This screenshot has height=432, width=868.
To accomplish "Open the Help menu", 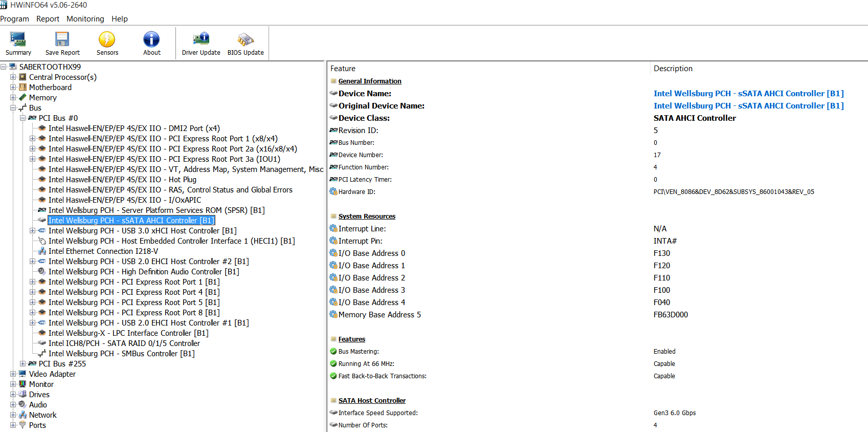I will click(120, 19).
